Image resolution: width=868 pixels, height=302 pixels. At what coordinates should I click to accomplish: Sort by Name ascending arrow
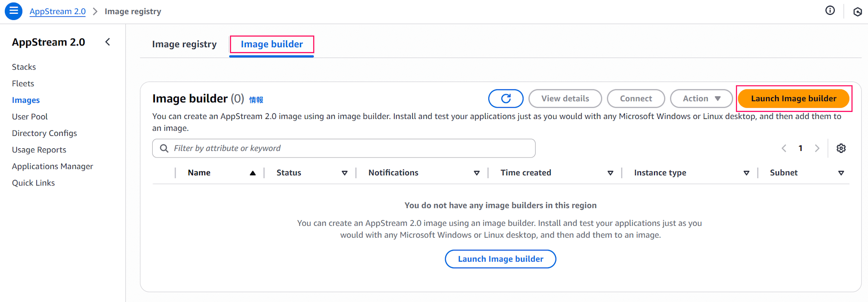pos(253,173)
